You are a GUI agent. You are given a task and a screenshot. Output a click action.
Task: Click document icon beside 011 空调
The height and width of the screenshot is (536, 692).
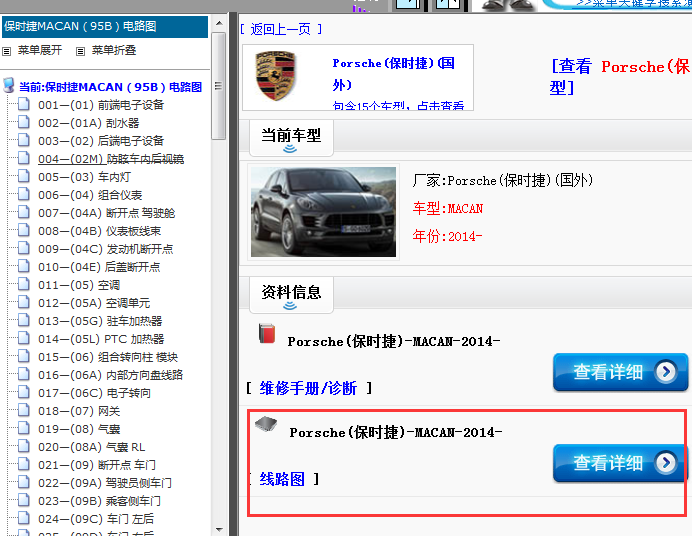click(x=24, y=284)
